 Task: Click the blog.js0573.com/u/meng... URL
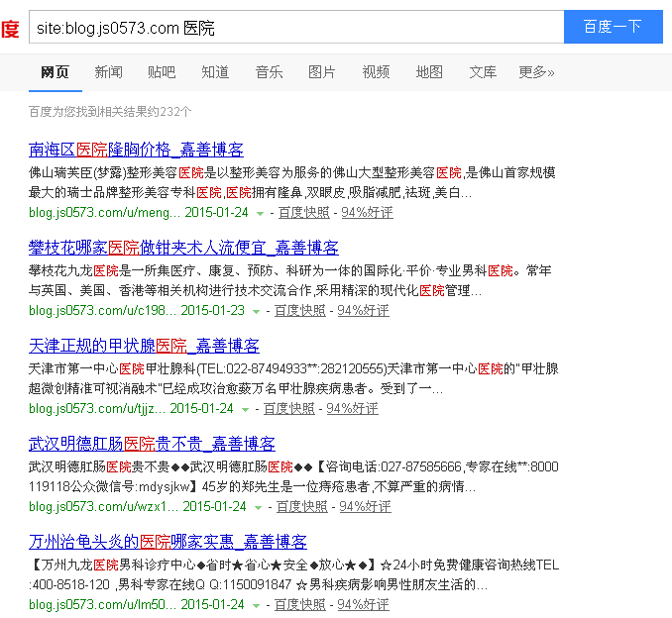[104, 212]
